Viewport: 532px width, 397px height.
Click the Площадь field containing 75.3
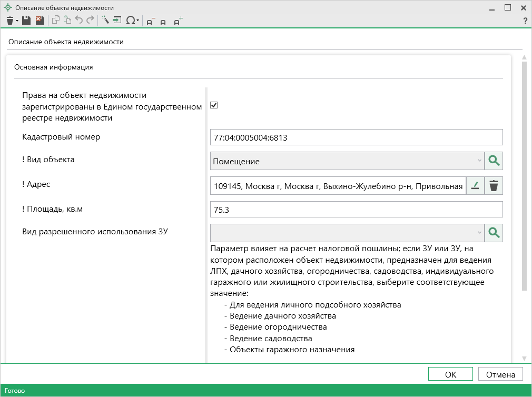(356, 210)
